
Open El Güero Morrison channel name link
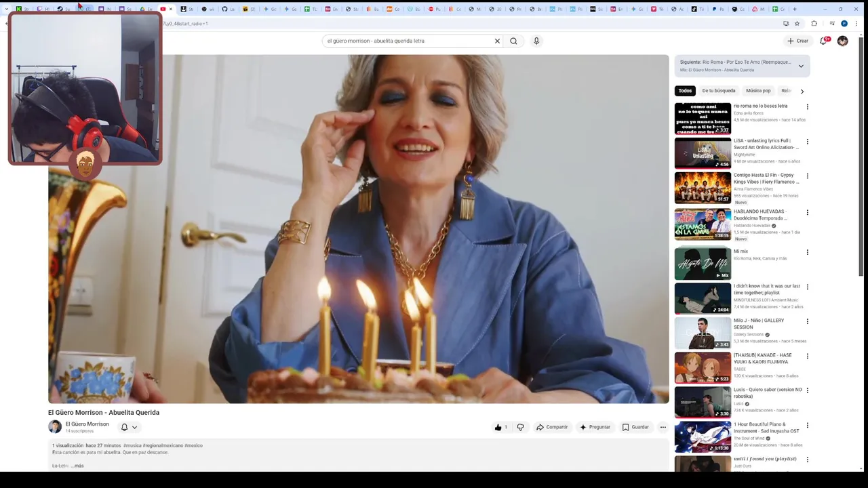point(87,424)
